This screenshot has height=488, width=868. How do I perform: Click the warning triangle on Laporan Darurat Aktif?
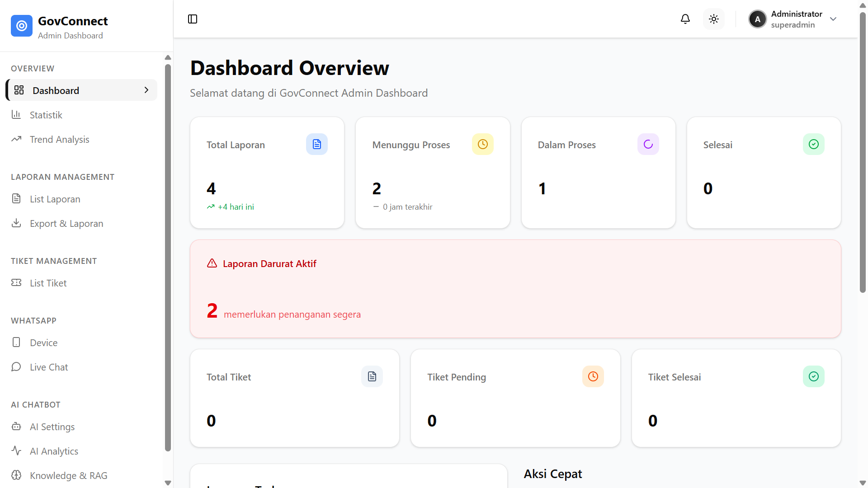[x=212, y=263]
